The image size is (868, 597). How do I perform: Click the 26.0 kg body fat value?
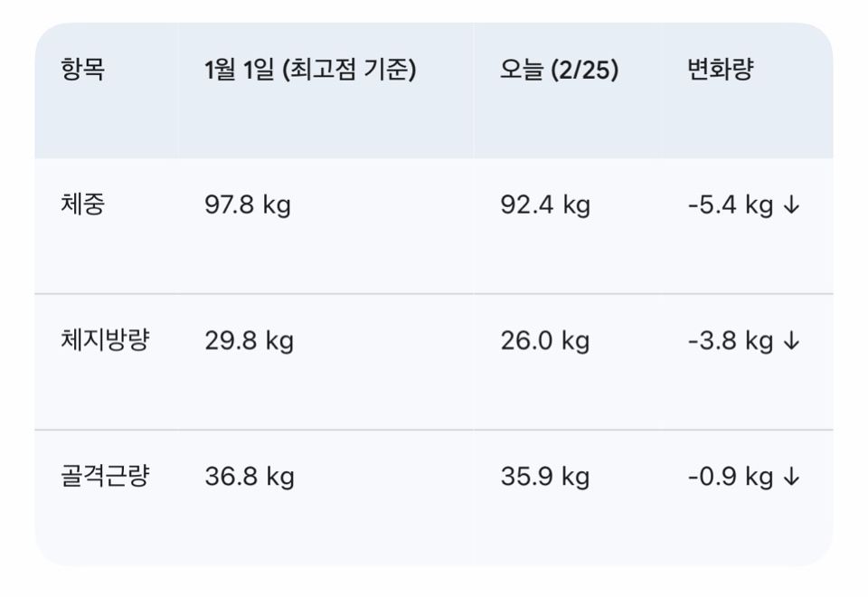click(x=545, y=341)
